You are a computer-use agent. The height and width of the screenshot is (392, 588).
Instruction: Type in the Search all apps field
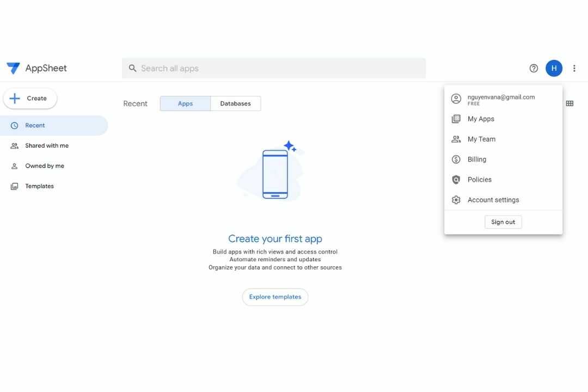[x=278, y=68]
